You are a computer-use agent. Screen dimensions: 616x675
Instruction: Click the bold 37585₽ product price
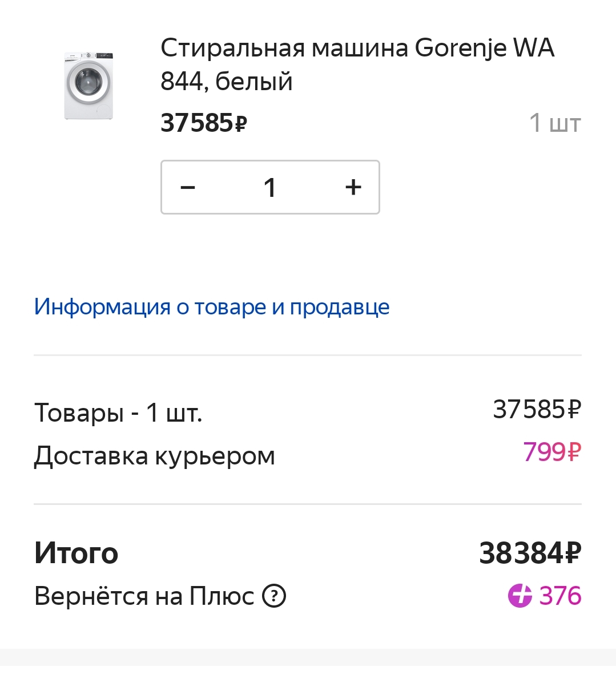click(x=203, y=123)
